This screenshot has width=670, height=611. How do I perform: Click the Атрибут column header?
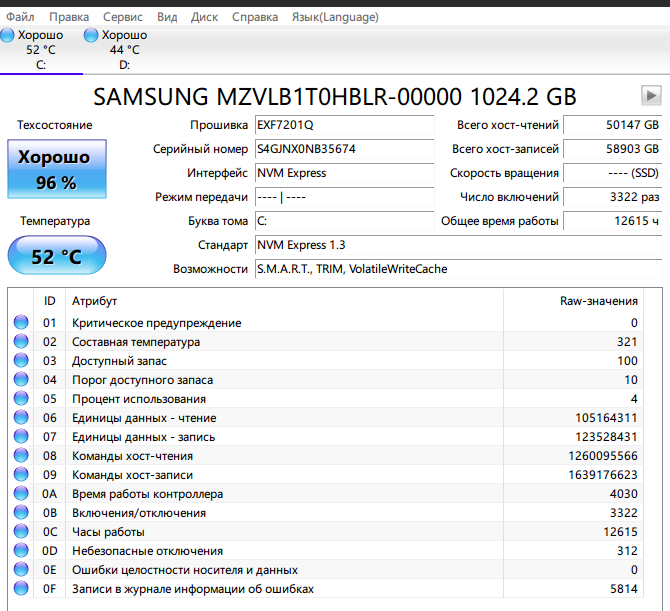click(285, 301)
